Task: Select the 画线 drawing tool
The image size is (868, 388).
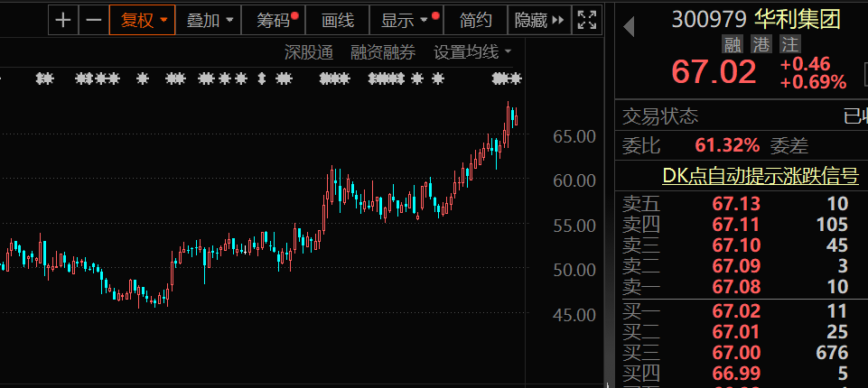Action: (x=338, y=20)
